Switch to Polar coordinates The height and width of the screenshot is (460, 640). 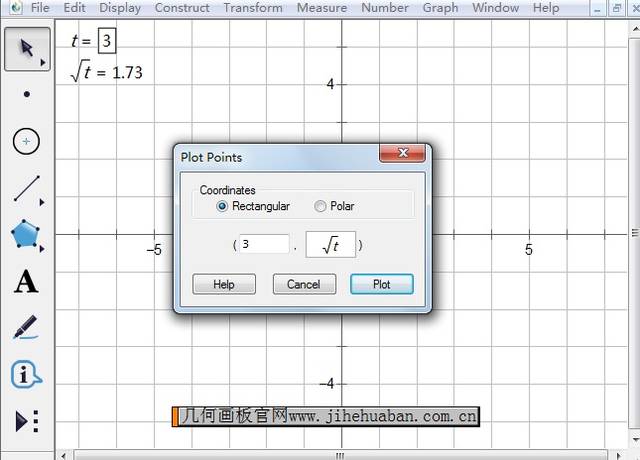click(320, 206)
